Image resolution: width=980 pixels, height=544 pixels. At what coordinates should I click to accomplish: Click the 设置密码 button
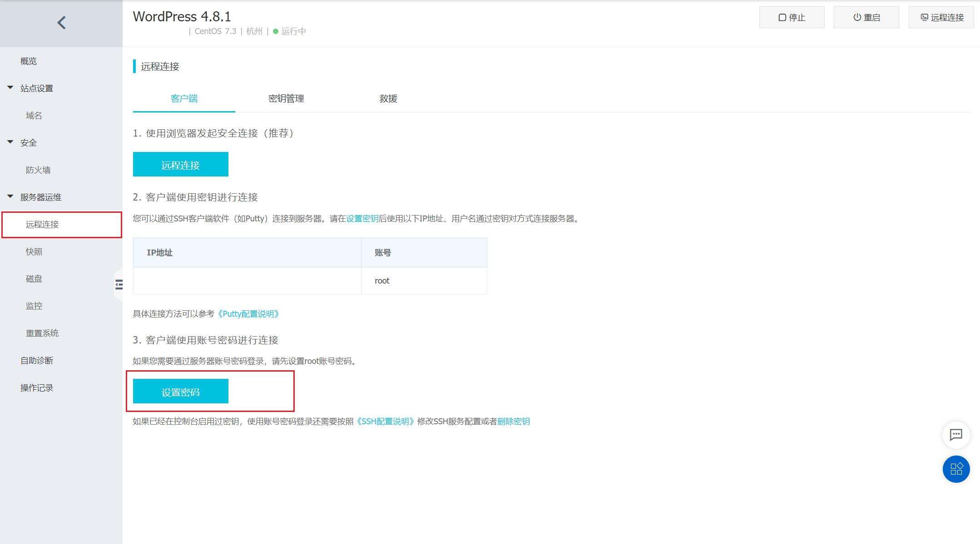(x=181, y=391)
